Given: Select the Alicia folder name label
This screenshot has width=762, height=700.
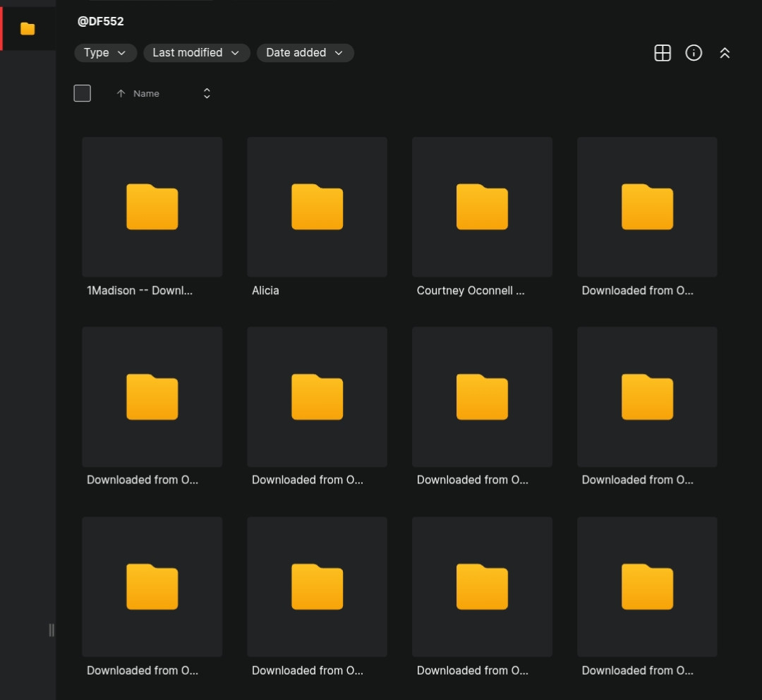Looking at the screenshot, I should (265, 291).
